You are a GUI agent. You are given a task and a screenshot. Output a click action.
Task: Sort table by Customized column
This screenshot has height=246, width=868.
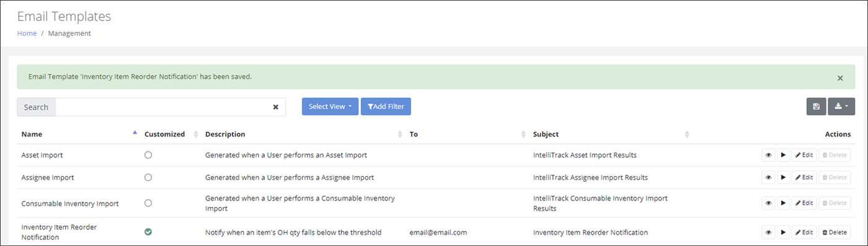[170, 134]
